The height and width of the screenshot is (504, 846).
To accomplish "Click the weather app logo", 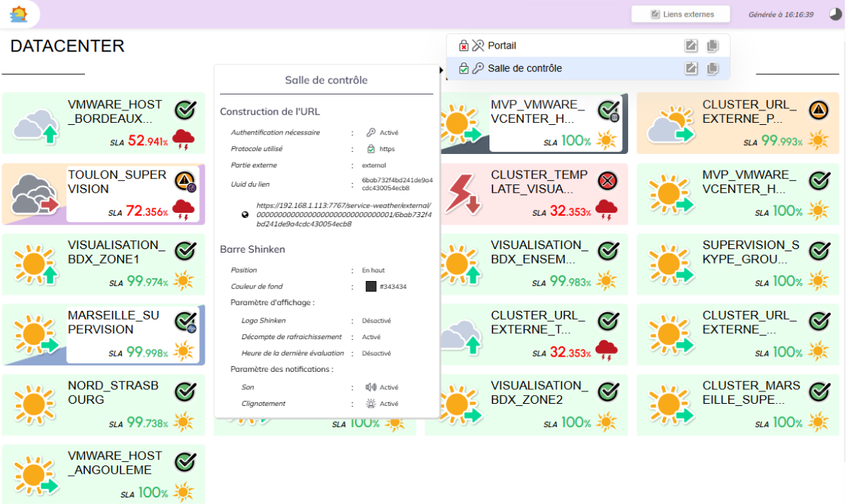I will [x=19, y=14].
